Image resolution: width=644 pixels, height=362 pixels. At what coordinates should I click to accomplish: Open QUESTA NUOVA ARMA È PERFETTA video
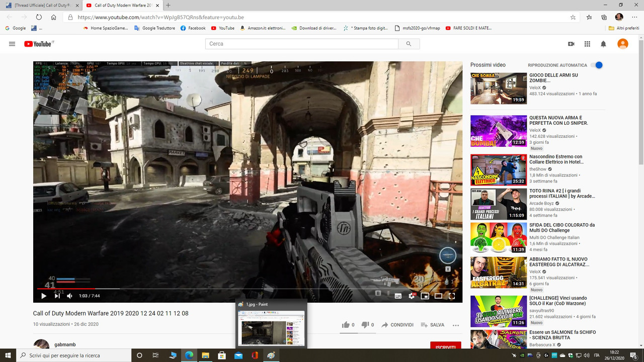click(558, 120)
